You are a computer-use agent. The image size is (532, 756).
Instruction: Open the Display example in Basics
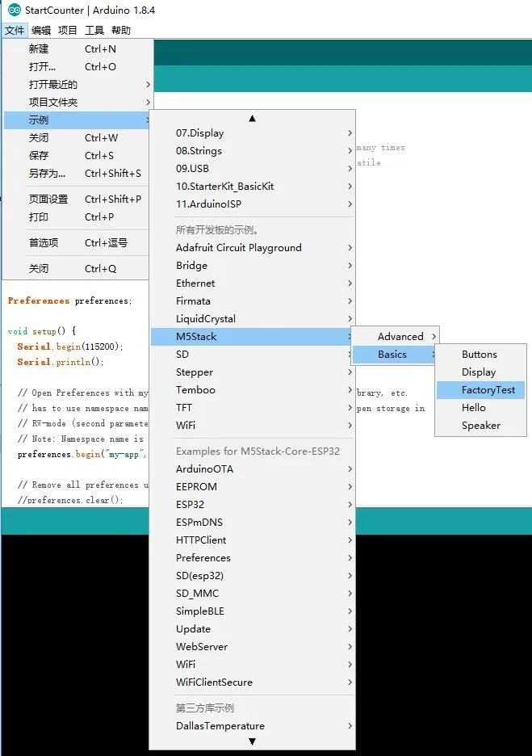tap(480, 372)
